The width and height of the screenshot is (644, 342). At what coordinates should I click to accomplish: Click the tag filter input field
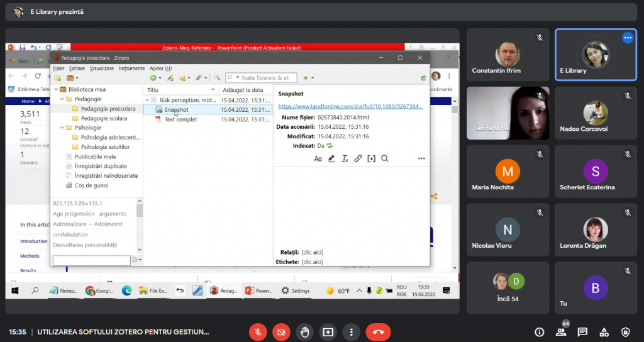[x=92, y=260]
